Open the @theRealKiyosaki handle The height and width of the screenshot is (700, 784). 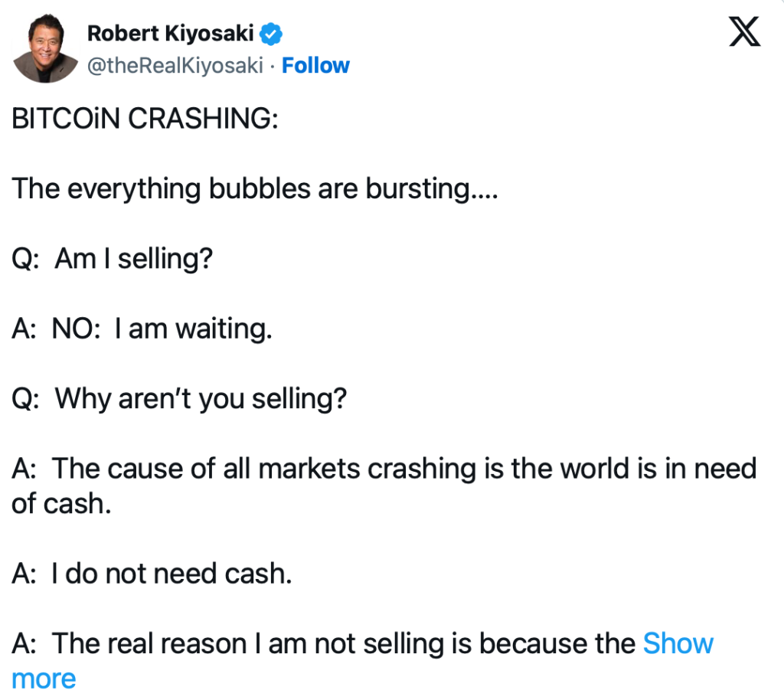coord(175,66)
